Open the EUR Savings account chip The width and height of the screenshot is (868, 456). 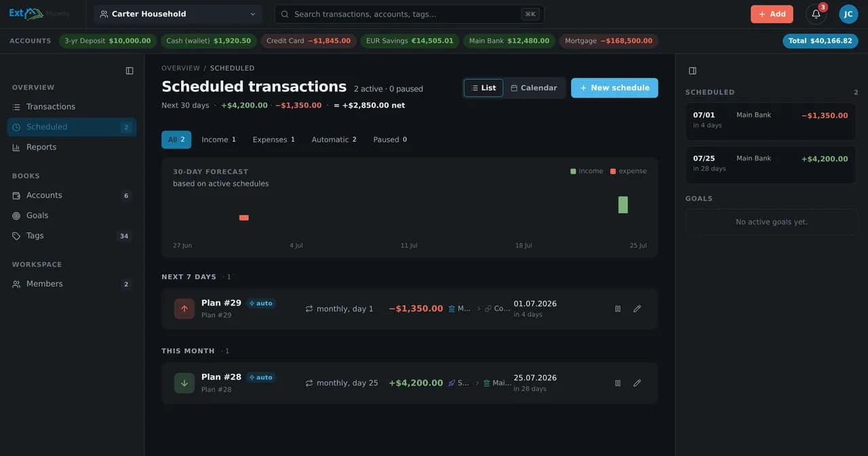410,41
